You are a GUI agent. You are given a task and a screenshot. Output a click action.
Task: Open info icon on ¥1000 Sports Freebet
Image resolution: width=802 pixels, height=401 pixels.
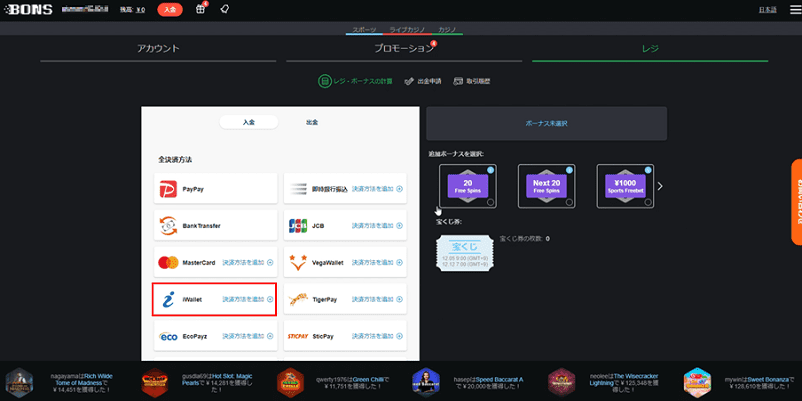pos(648,170)
